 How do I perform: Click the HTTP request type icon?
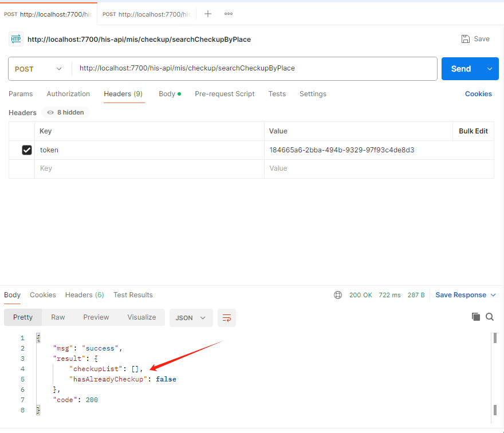[x=16, y=39]
